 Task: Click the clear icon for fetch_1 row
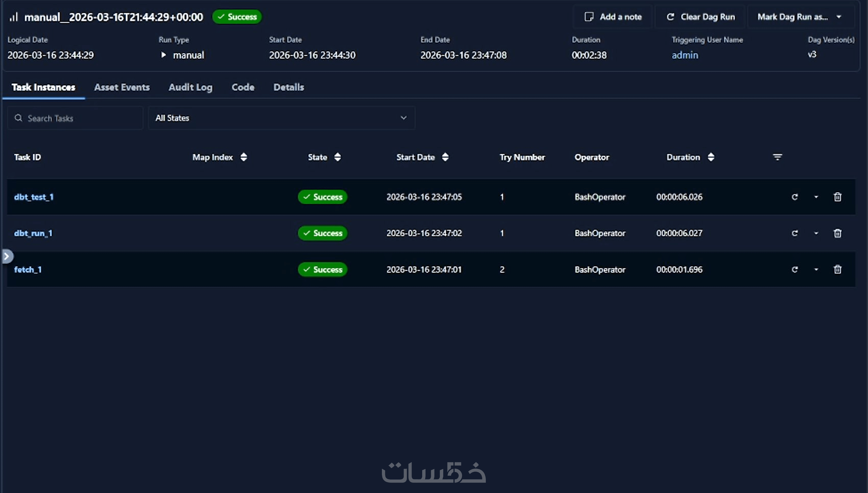tap(795, 269)
